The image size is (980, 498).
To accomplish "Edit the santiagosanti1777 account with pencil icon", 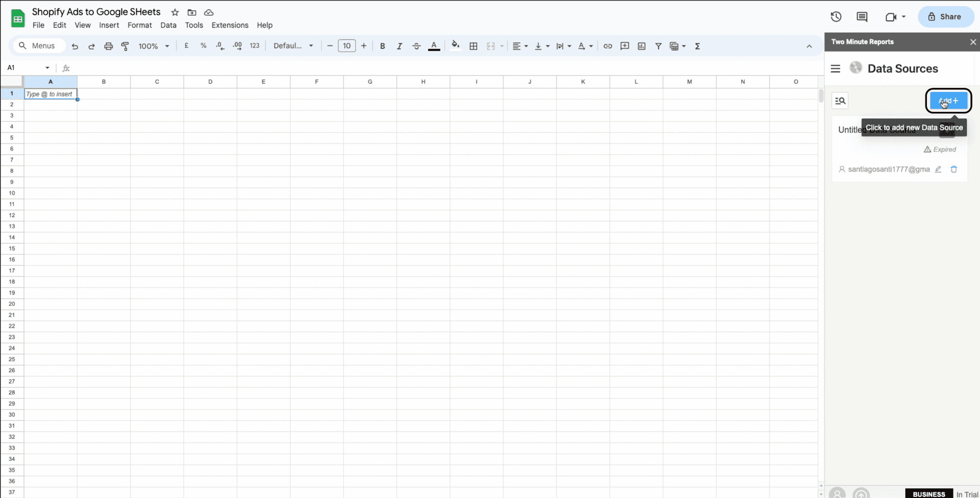I will point(938,169).
